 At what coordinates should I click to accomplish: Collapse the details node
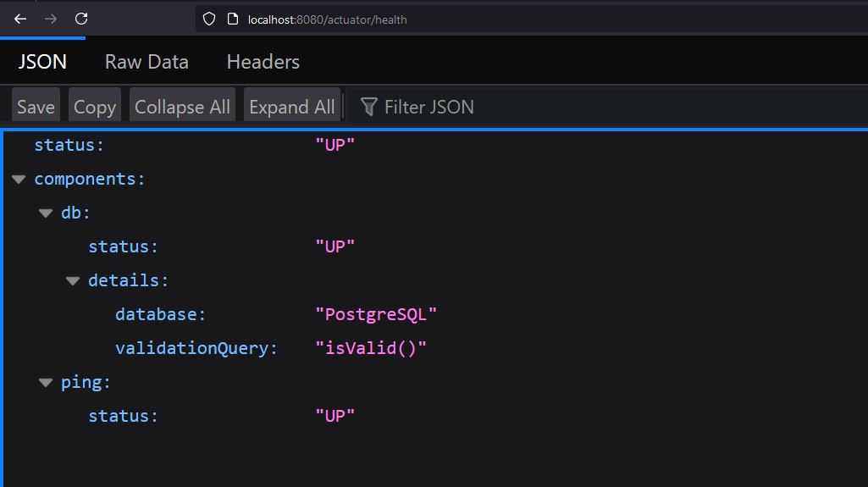pos(73,281)
